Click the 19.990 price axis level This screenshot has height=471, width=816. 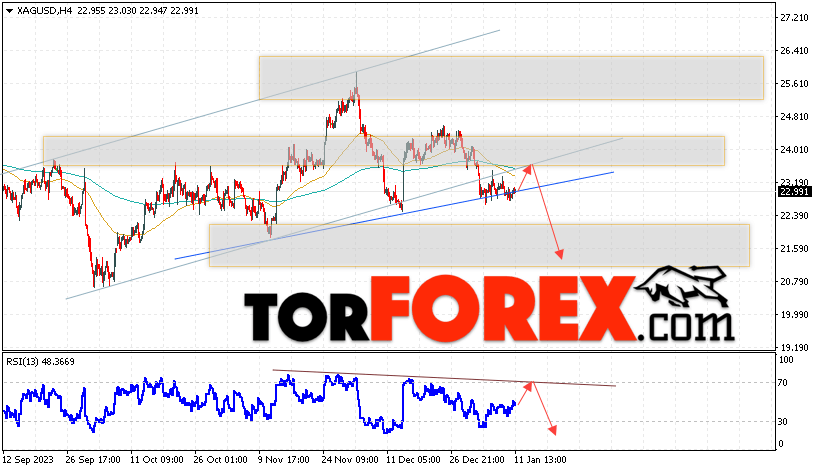click(794, 314)
